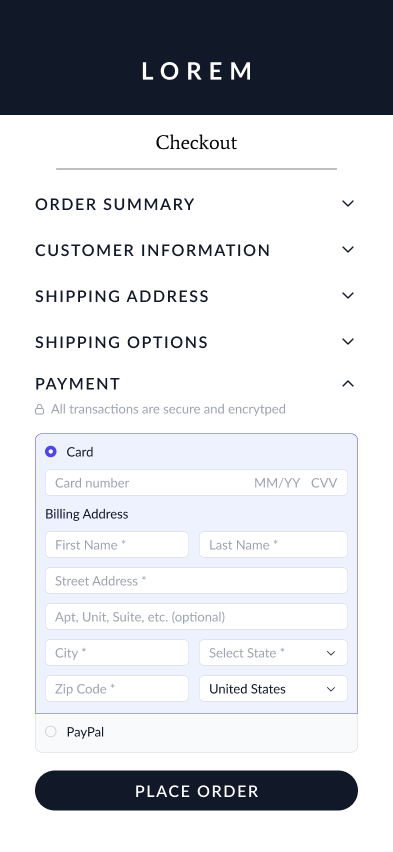Focus the CVV field
393x852 pixels.
click(325, 483)
